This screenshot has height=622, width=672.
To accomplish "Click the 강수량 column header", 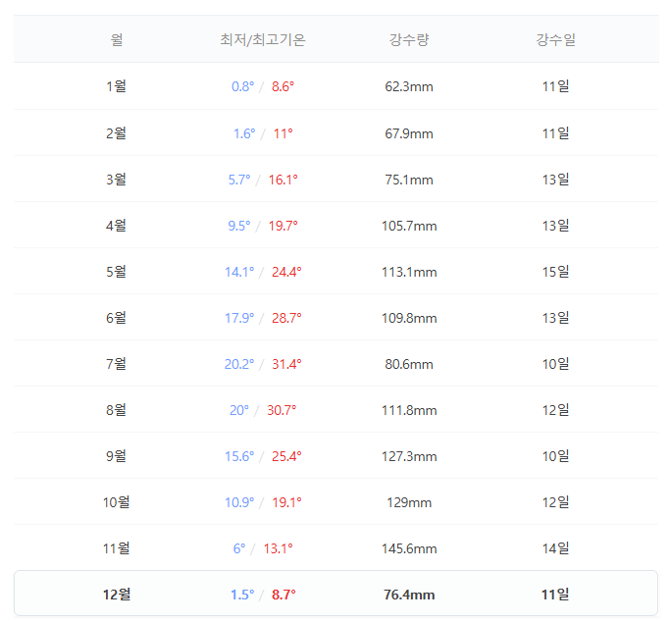I will 408,39.
